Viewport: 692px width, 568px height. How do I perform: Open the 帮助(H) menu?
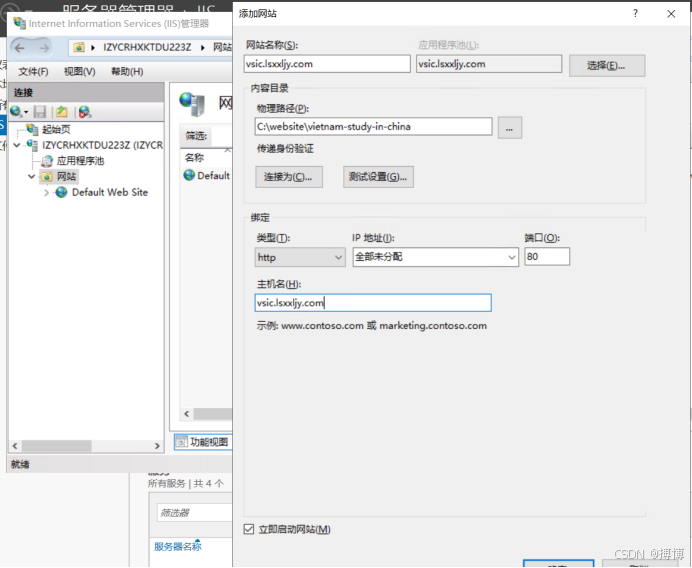[x=127, y=71]
